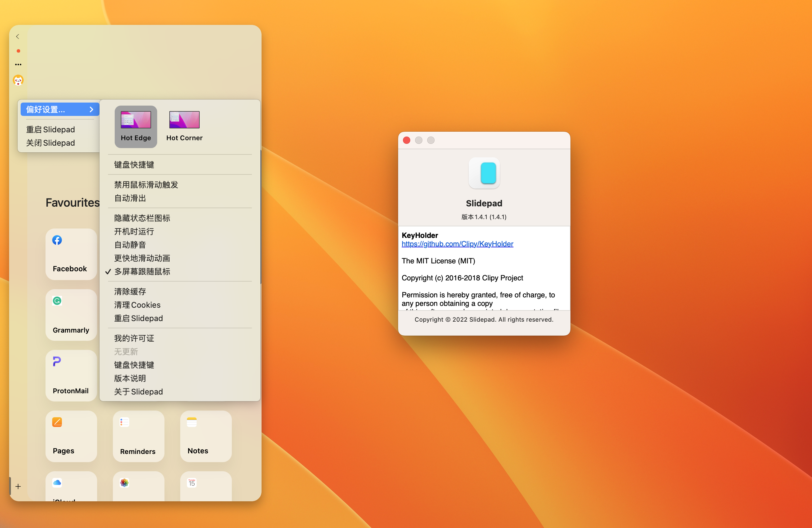Select the Hot Edge activation mode

[136, 127]
